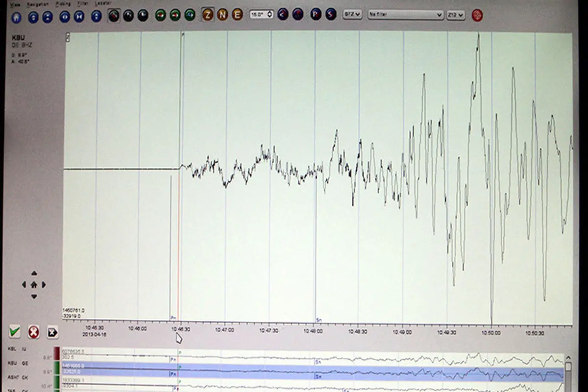Viewport: 588px width, 392px height.
Task: Select the Z component button
Action: coord(208,15)
